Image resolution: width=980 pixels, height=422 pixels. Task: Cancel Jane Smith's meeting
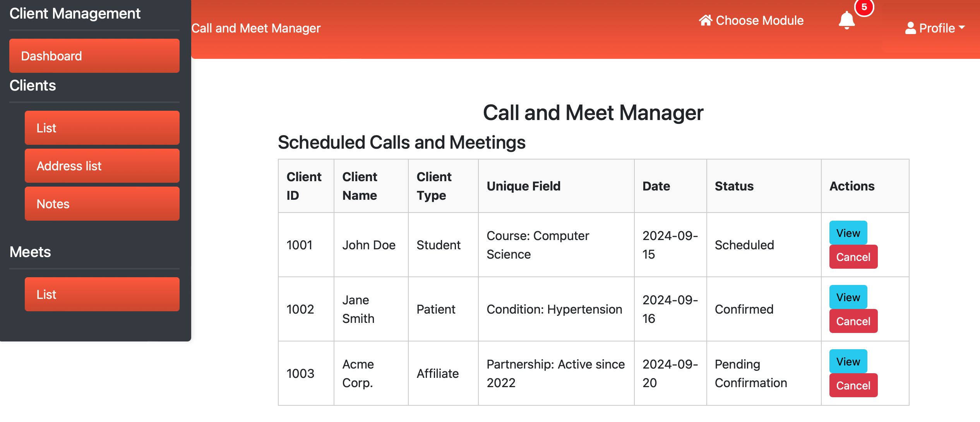click(853, 321)
